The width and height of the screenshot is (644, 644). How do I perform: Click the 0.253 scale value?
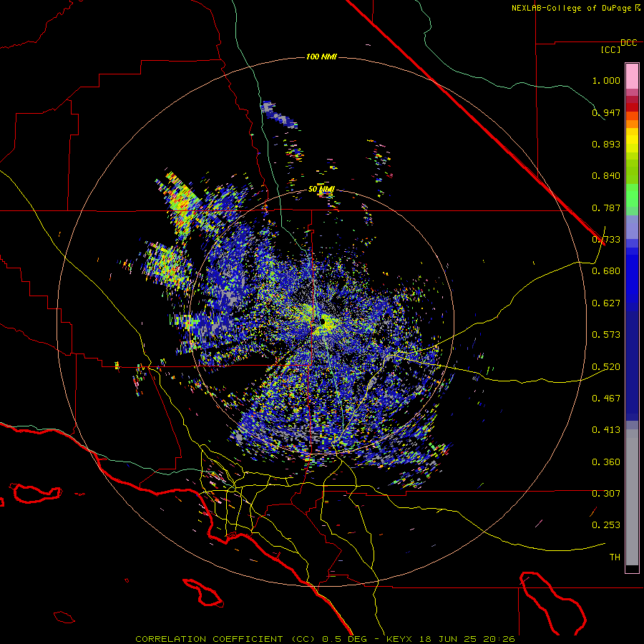(x=606, y=525)
